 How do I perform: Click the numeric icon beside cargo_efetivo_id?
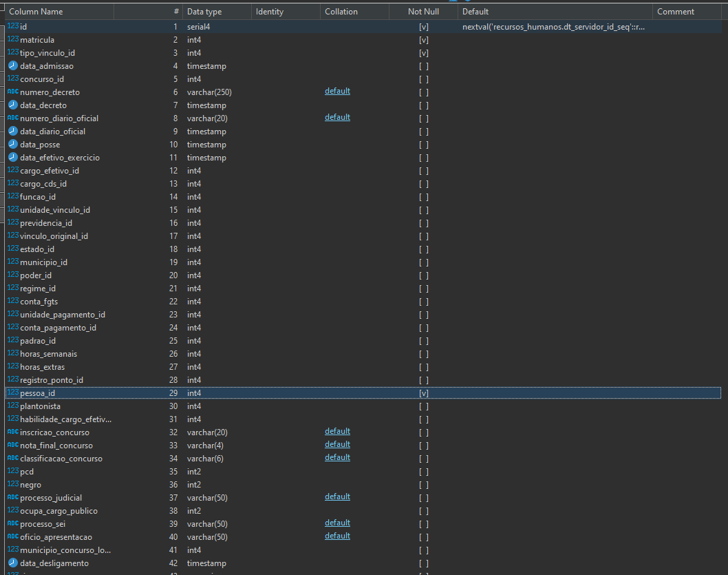pos(13,170)
